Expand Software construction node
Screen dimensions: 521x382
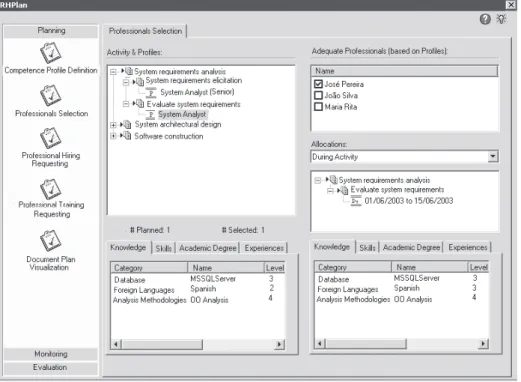(x=113, y=136)
